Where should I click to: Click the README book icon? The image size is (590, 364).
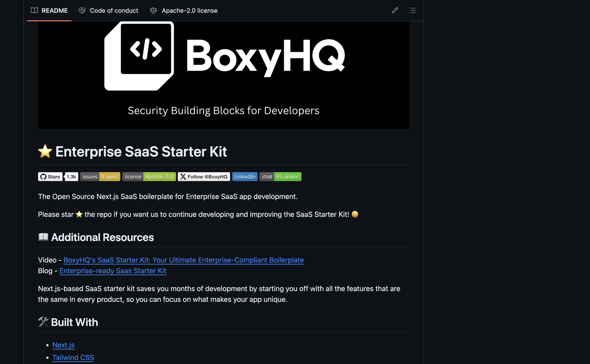tap(34, 10)
